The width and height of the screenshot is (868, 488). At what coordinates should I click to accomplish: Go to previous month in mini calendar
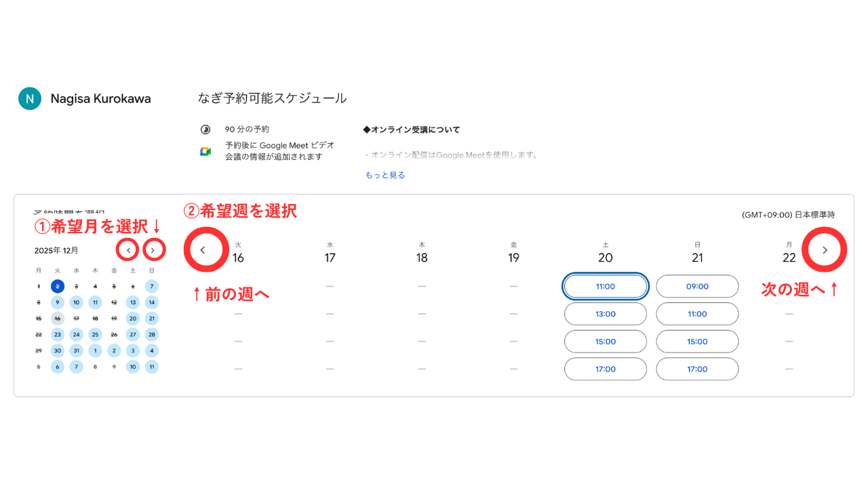128,250
